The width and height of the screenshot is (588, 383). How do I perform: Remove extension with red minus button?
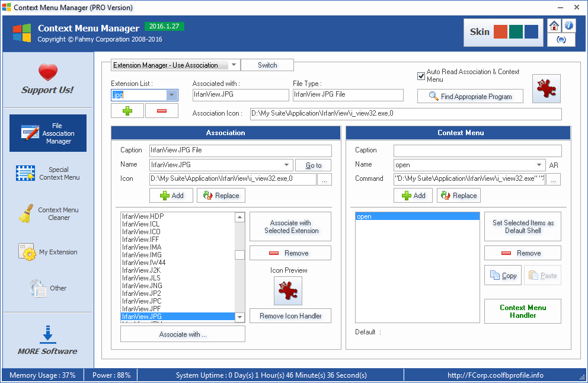pyautogui.click(x=162, y=111)
